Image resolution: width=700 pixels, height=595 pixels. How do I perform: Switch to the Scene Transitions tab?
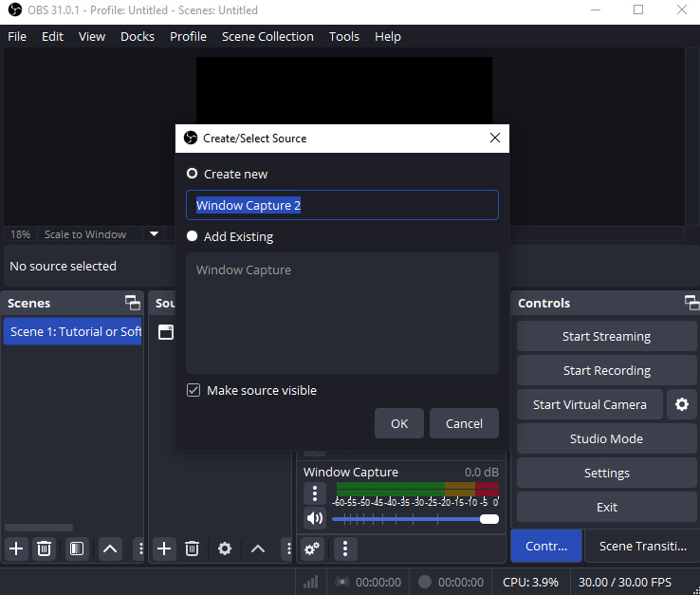[642, 546]
